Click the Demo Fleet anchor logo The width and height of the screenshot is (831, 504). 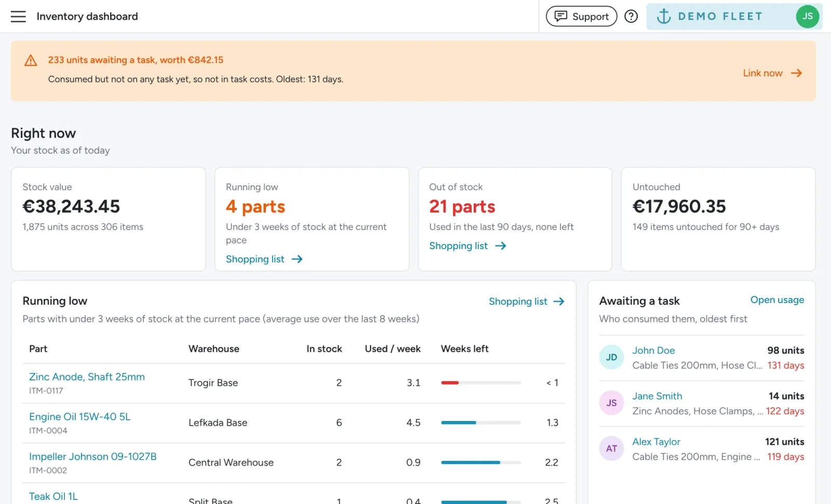point(664,16)
